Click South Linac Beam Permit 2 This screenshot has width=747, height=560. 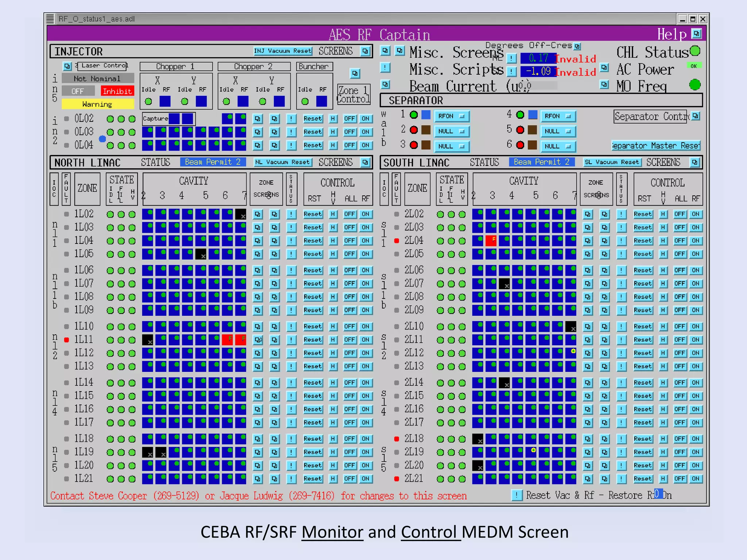542,162
